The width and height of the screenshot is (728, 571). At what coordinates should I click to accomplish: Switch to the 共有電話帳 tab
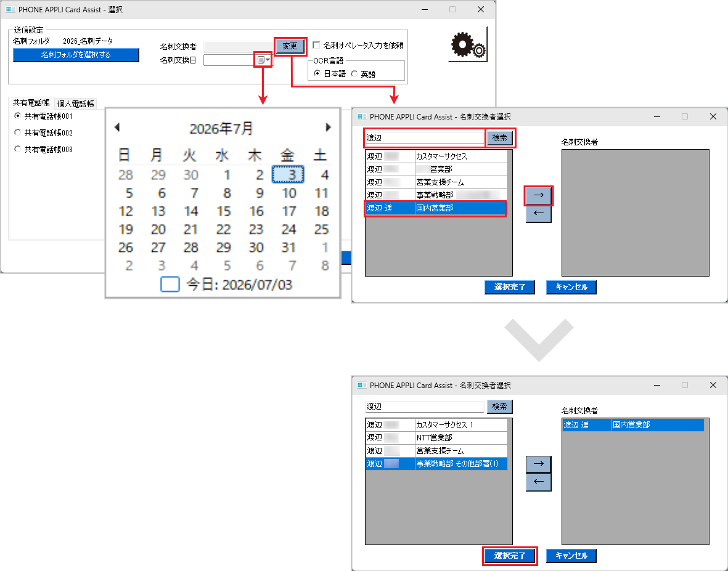[x=31, y=103]
